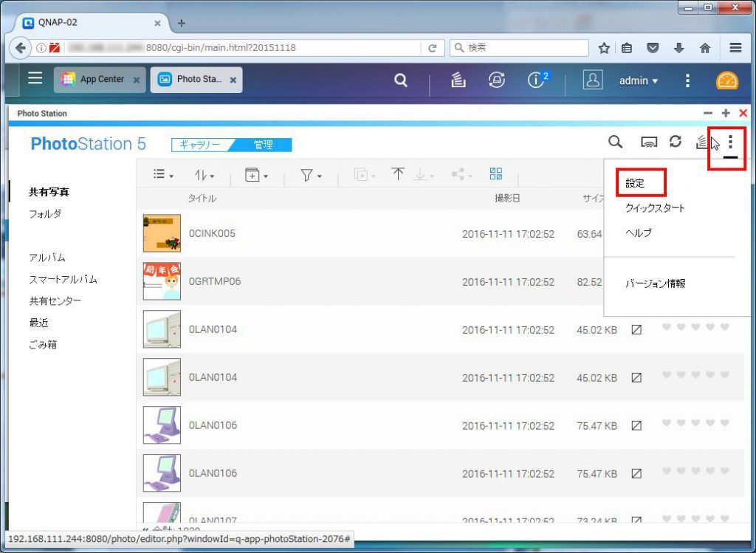Open the filter funnel dropdown
756x553 pixels.
pyautogui.click(x=311, y=175)
